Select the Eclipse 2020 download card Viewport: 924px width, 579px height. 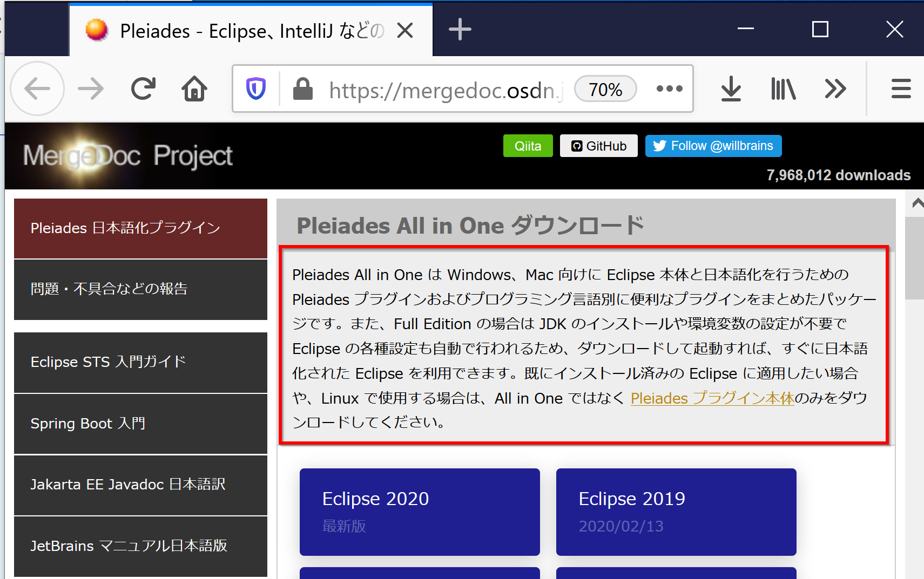click(420, 512)
